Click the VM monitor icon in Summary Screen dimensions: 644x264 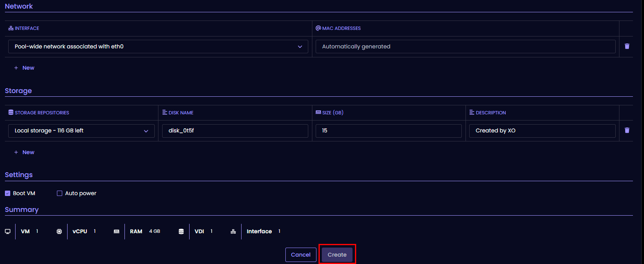[8, 232]
